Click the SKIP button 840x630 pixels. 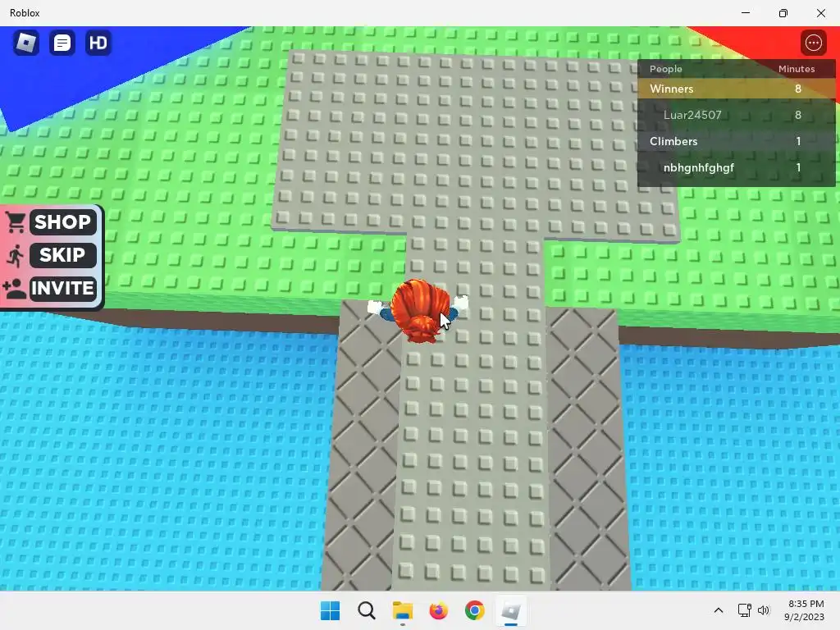(x=62, y=255)
